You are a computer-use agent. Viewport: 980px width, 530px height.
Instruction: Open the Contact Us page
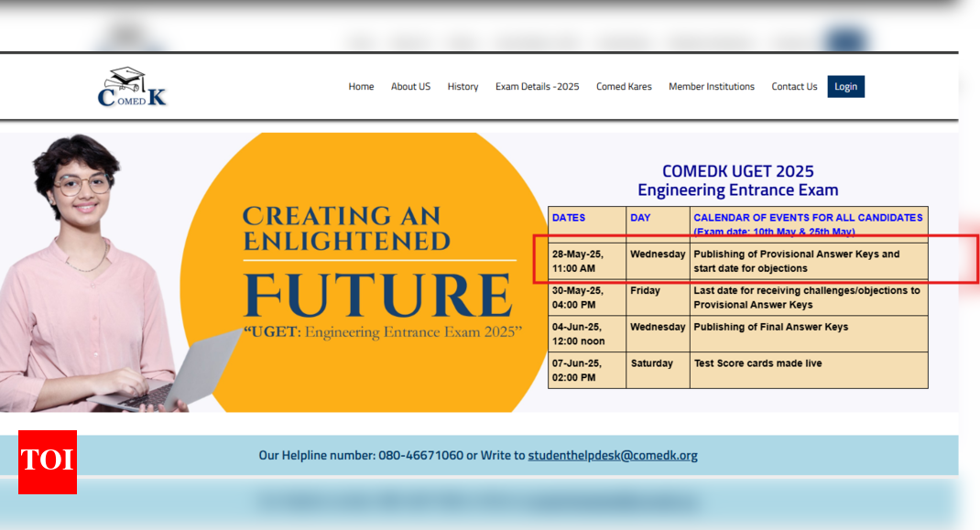point(794,86)
